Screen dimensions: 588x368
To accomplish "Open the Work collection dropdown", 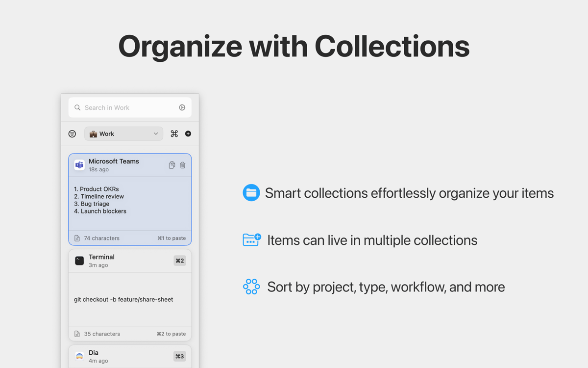I will [x=123, y=134].
